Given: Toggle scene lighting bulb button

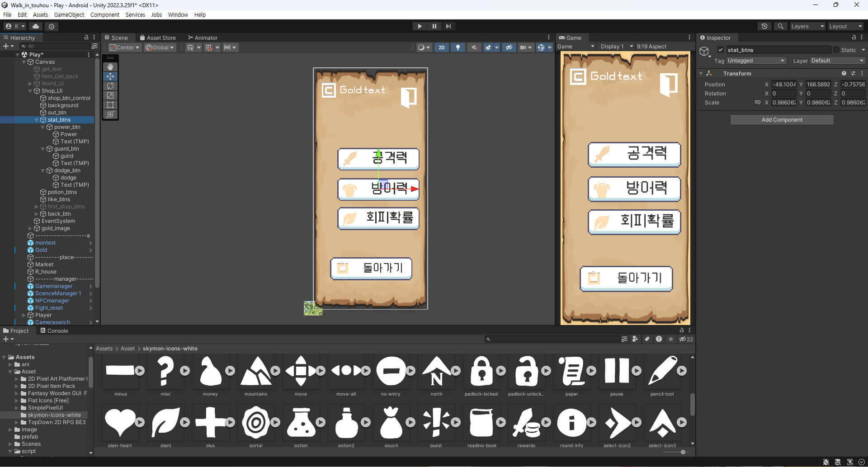Looking at the screenshot, I should [458, 47].
